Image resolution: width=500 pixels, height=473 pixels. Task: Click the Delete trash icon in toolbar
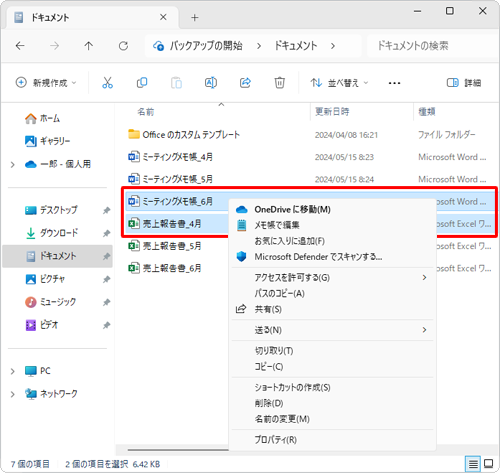coord(279,83)
